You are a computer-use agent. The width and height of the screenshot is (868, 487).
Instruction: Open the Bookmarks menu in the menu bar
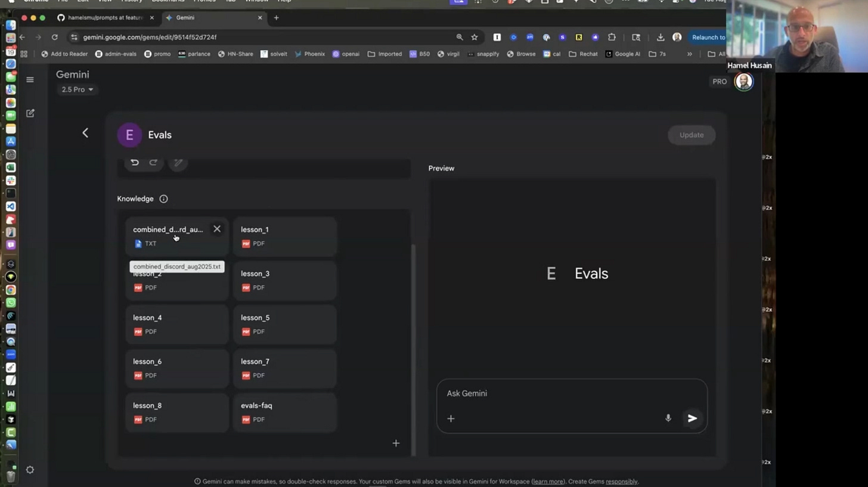pos(168,1)
